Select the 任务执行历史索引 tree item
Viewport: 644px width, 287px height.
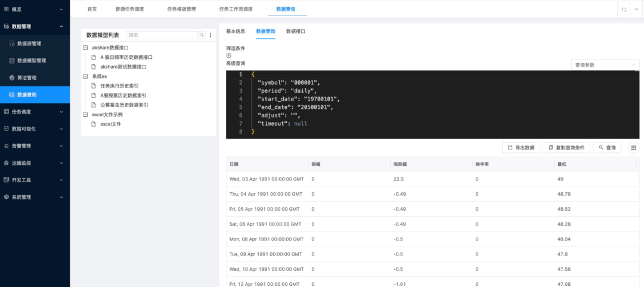(x=119, y=86)
